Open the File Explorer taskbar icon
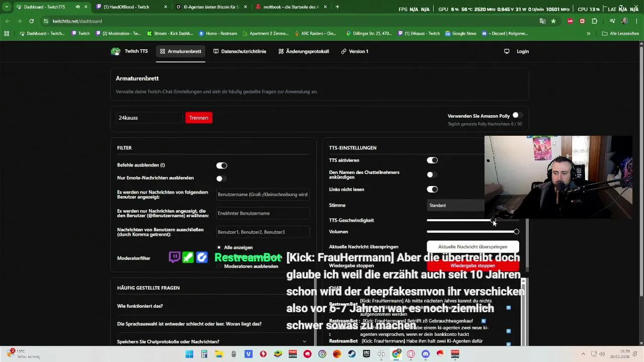This screenshot has width=644, height=362. [219, 354]
